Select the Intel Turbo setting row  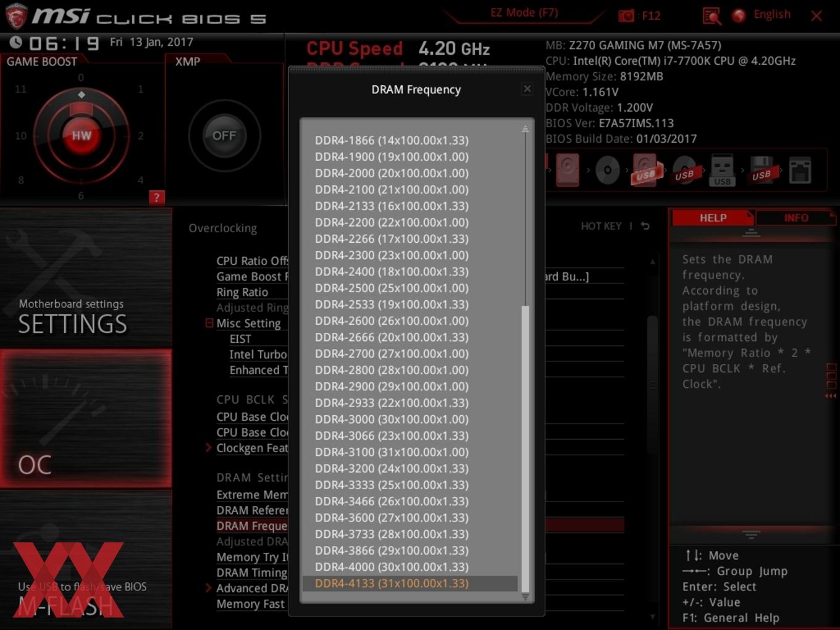pos(258,354)
